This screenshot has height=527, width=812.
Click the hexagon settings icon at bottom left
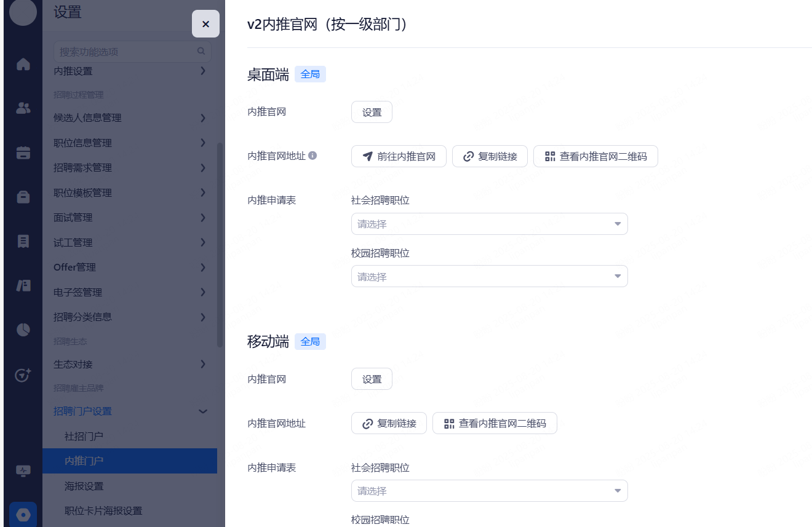click(23, 515)
